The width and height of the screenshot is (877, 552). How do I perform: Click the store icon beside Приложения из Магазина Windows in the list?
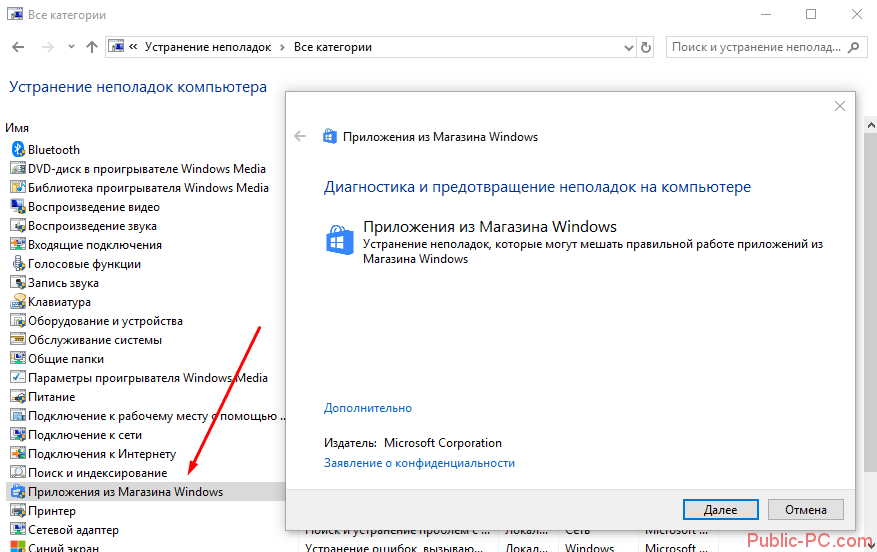tap(18, 492)
